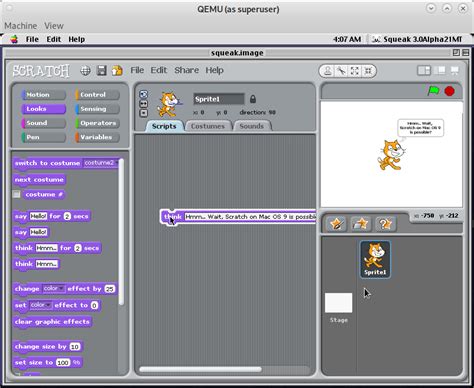Open the Pen blocks category
Screen dimensions: 474x388
click(44, 137)
